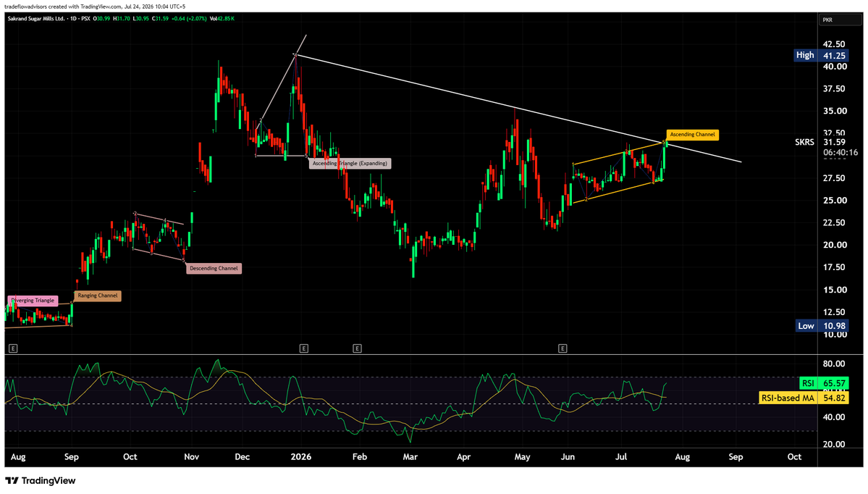Viewport: 868px width, 494px height.
Task: Click the Apr label on time axis
Action: point(464,457)
